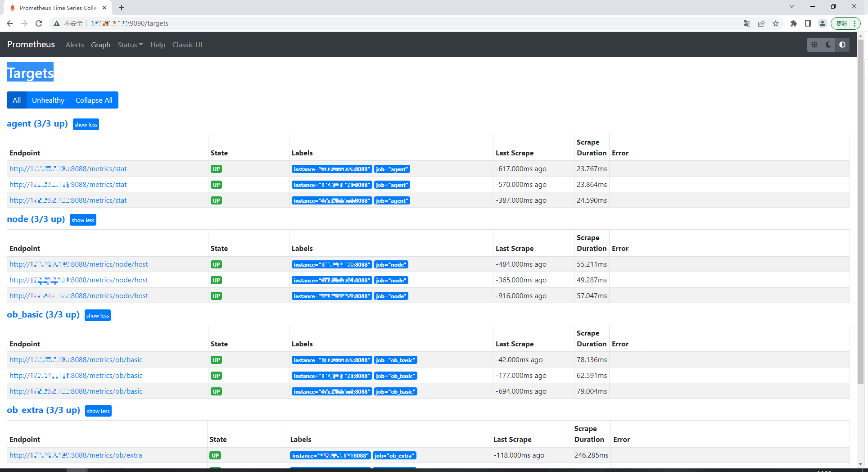868x472 pixels.
Task: Open the Graph page from navbar
Action: (101, 45)
